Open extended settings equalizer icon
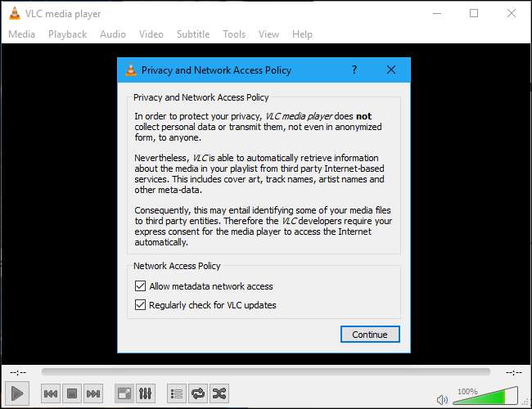The width and height of the screenshot is (532, 409). click(145, 393)
